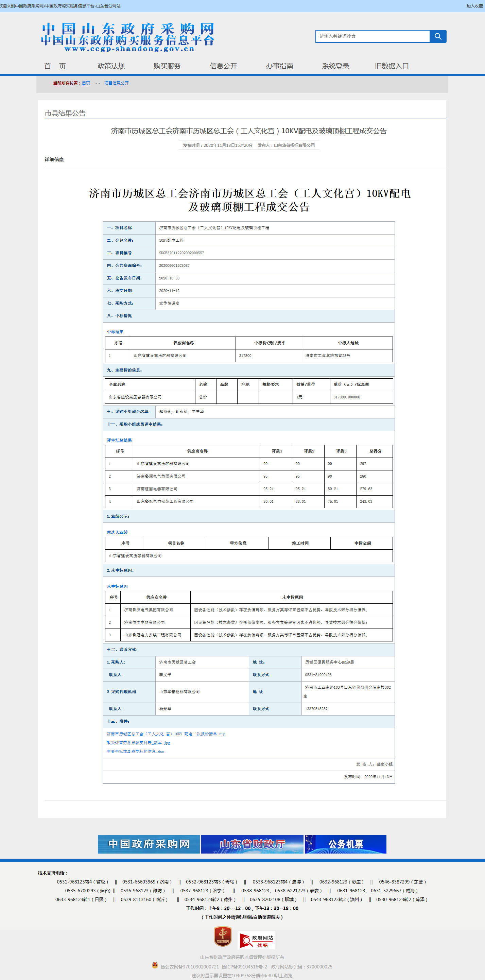The width and height of the screenshot is (485, 980).
Task: Select the 购买服务 menu item
Action: 167,66
